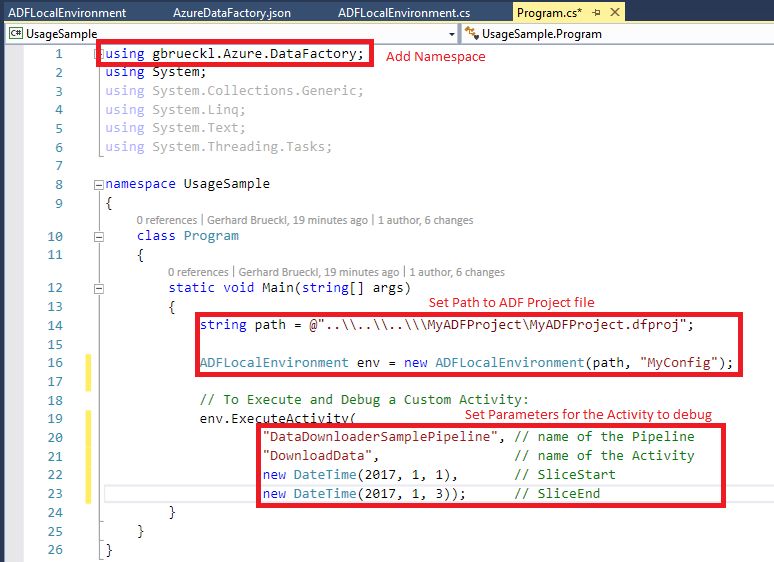
Task: Click 'UsageSample' in the namespace declaration
Action: pyautogui.click(x=227, y=184)
